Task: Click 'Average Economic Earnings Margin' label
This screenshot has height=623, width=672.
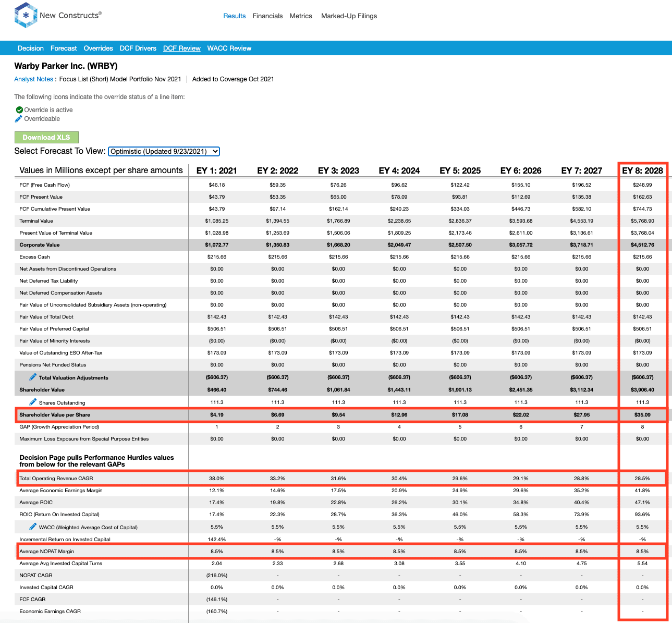Action: click(61, 491)
